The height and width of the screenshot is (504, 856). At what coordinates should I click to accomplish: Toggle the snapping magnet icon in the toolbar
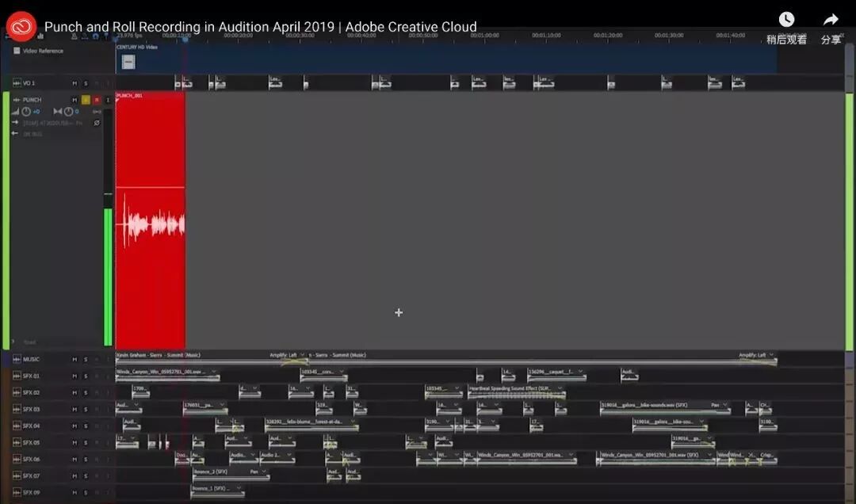point(96,36)
